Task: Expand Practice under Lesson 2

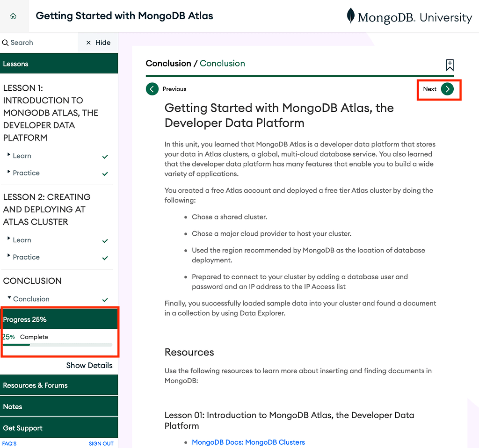Action: [x=9, y=256]
